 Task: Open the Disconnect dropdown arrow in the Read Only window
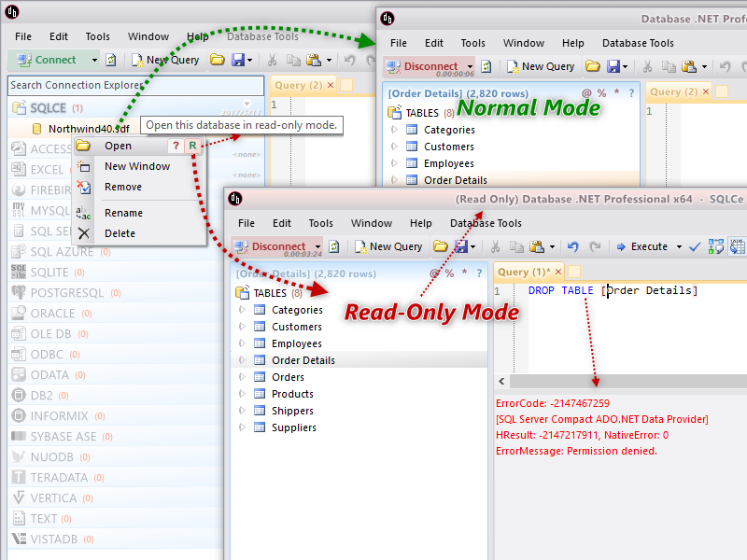pyautogui.click(x=317, y=246)
